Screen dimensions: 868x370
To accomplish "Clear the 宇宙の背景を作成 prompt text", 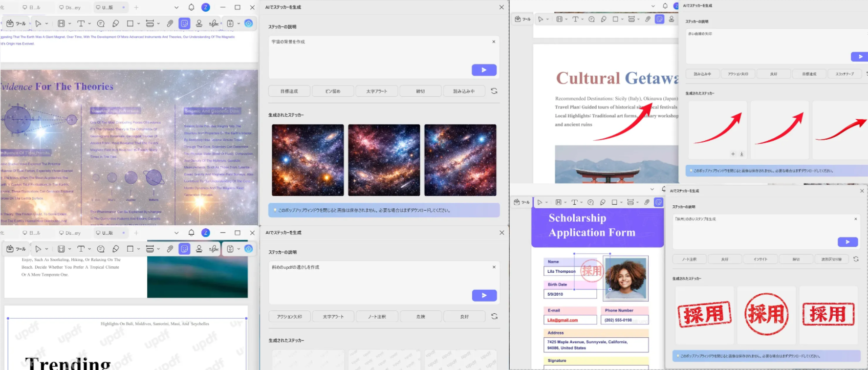I will (494, 42).
